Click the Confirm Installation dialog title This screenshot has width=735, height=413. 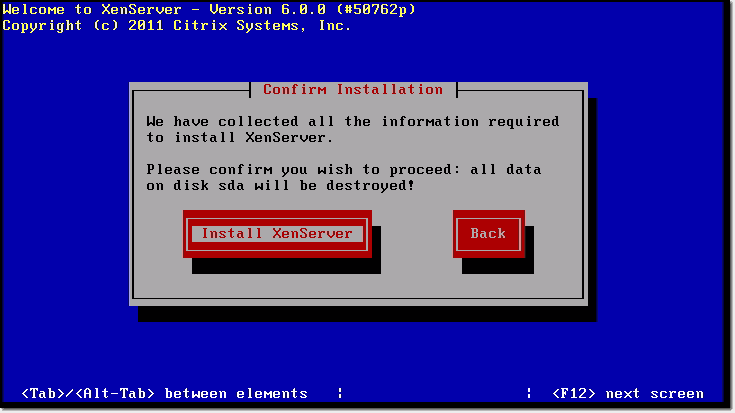click(353, 89)
